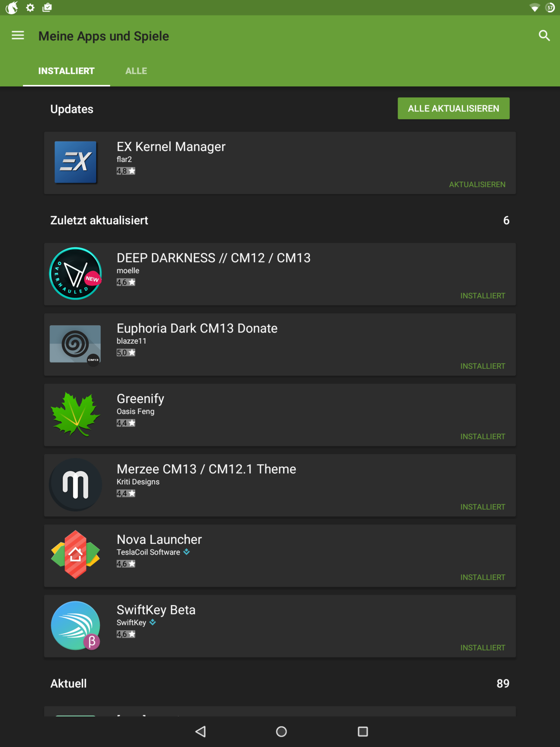Tap the DEEP DARKNESS theme icon

(76, 274)
